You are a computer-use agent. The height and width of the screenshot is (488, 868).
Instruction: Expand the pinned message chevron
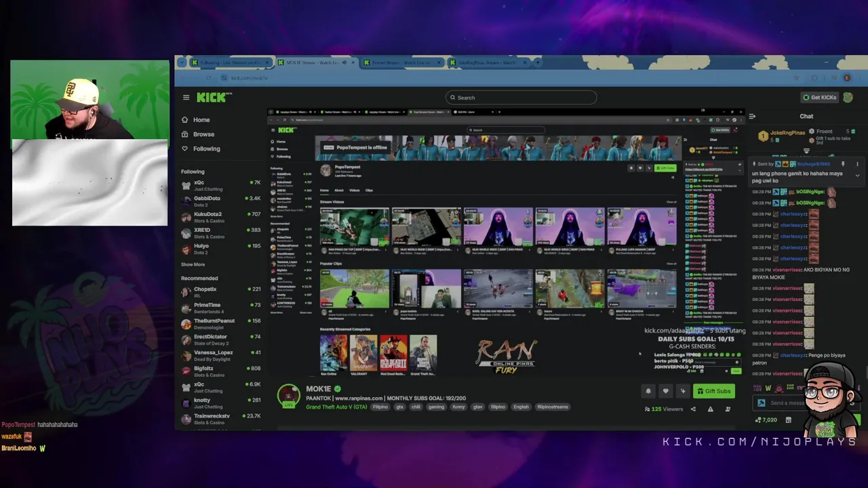coord(857,176)
